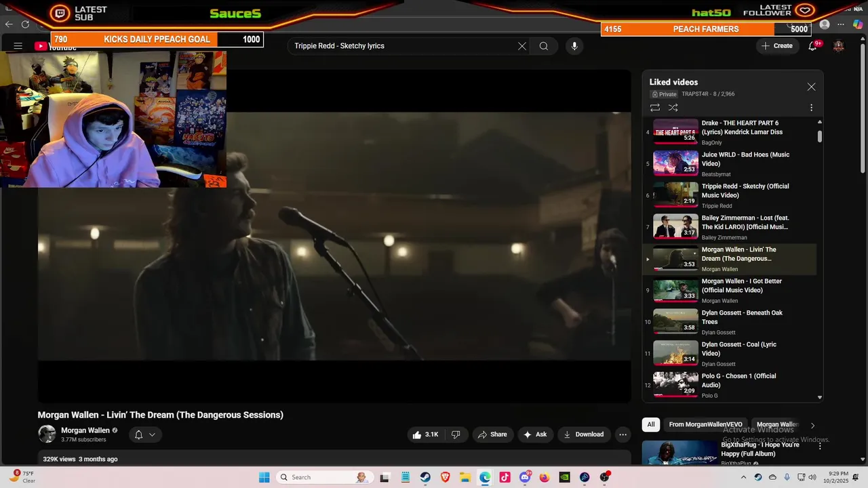The height and width of the screenshot is (488, 868).
Task: Click the Download button
Action: point(583,434)
